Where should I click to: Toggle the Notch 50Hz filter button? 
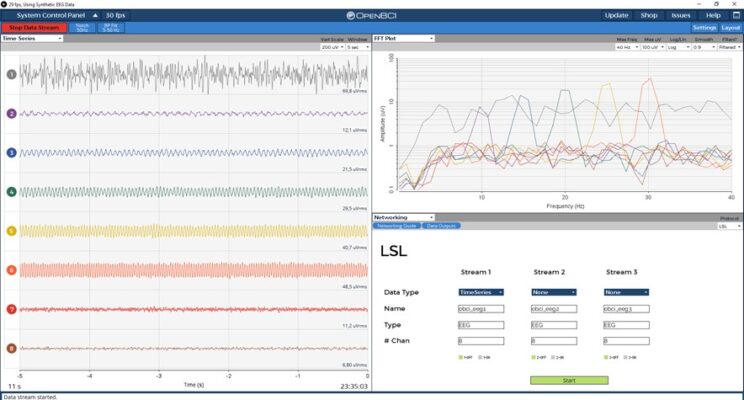(82, 28)
